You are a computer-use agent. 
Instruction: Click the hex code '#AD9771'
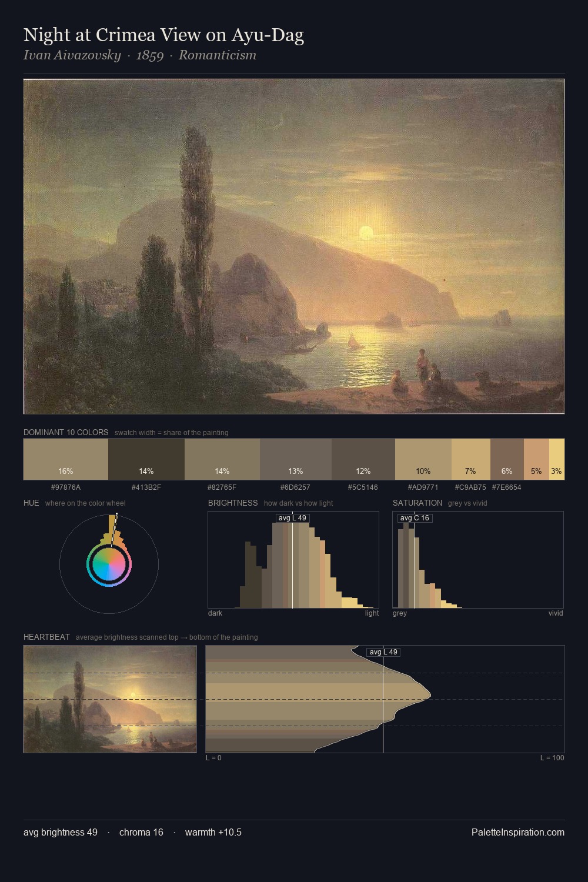click(423, 487)
